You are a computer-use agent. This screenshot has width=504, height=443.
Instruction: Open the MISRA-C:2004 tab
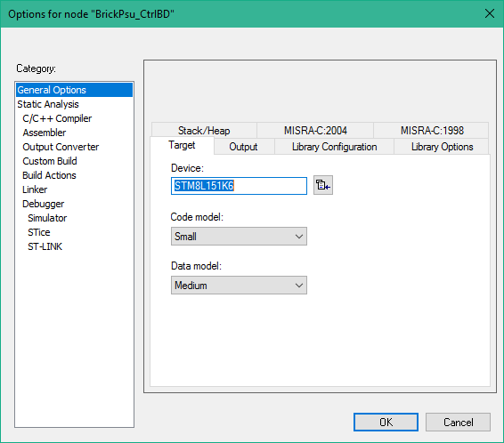pyautogui.click(x=315, y=131)
